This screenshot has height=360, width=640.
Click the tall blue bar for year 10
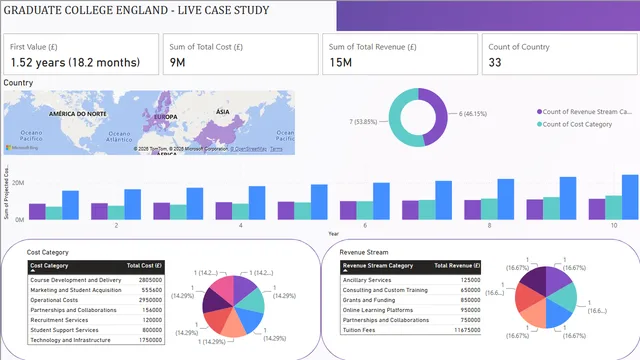[x=630, y=197]
